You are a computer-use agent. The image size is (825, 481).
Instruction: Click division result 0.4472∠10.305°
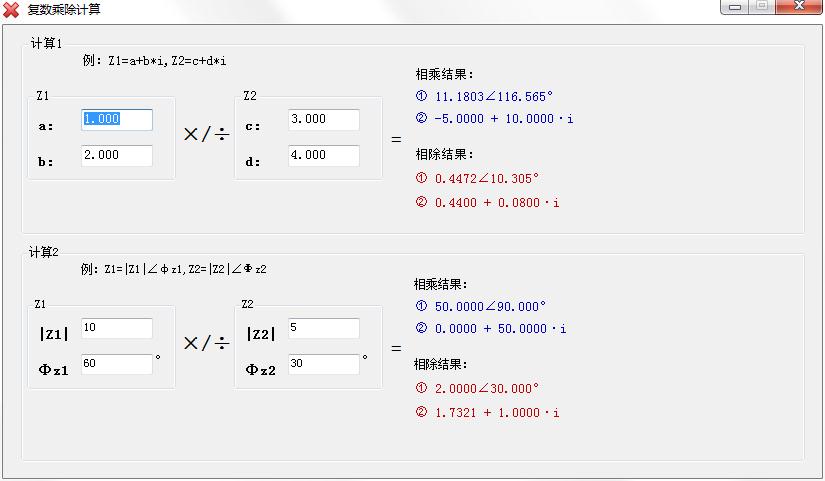pos(486,179)
